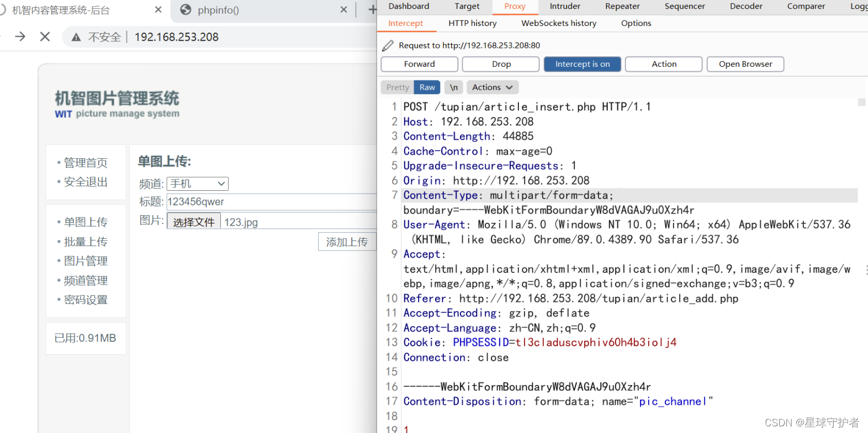868x433 pixels.
Task: Click the Action button
Action: click(x=664, y=64)
